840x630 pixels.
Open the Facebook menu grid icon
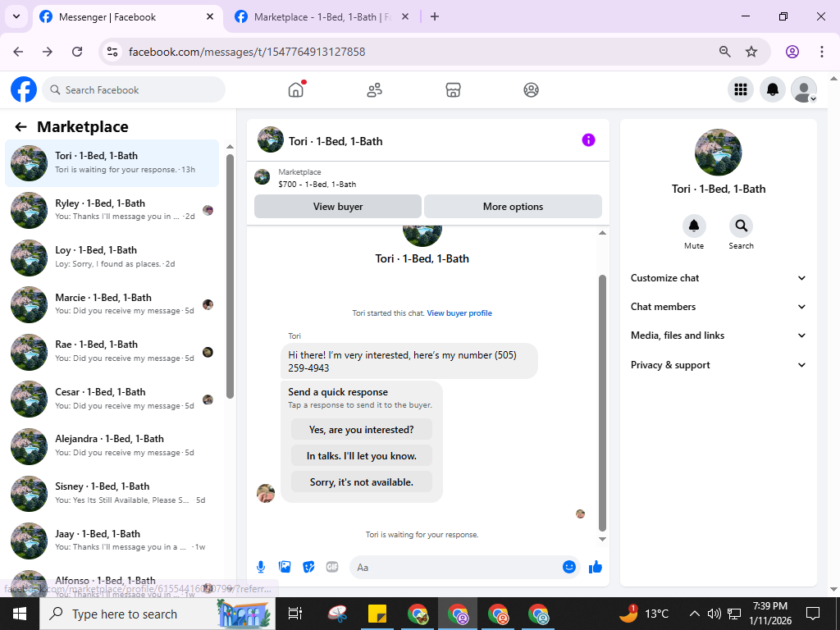pyautogui.click(x=741, y=89)
